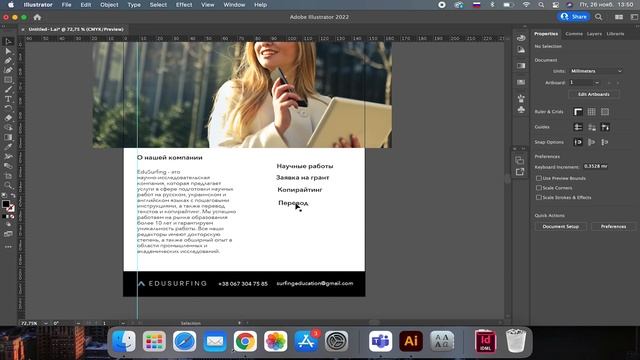Select the Eyedropper tool

[x=8, y=147]
